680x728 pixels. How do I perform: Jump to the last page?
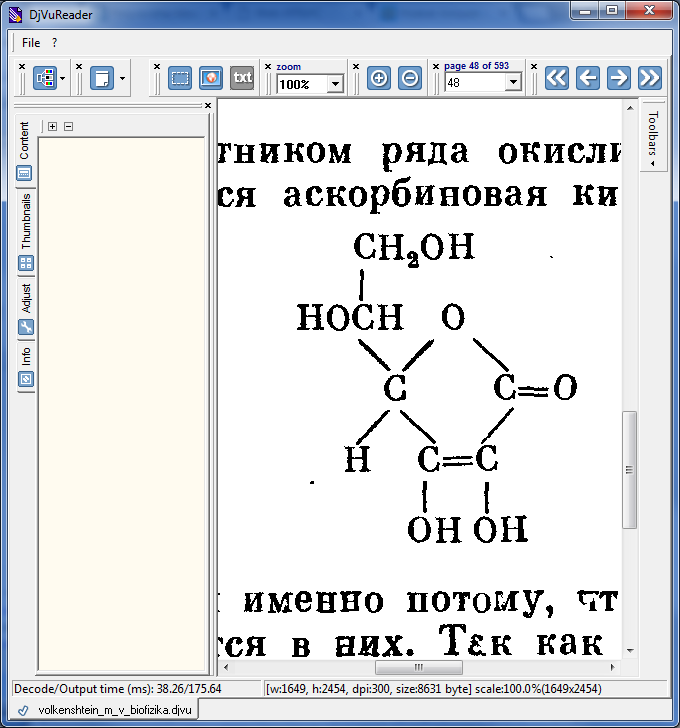tap(650, 78)
